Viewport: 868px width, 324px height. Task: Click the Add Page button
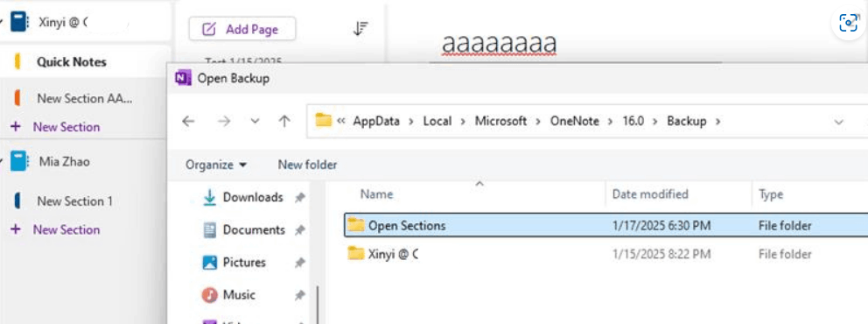pyautogui.click(x=241, y=29)
